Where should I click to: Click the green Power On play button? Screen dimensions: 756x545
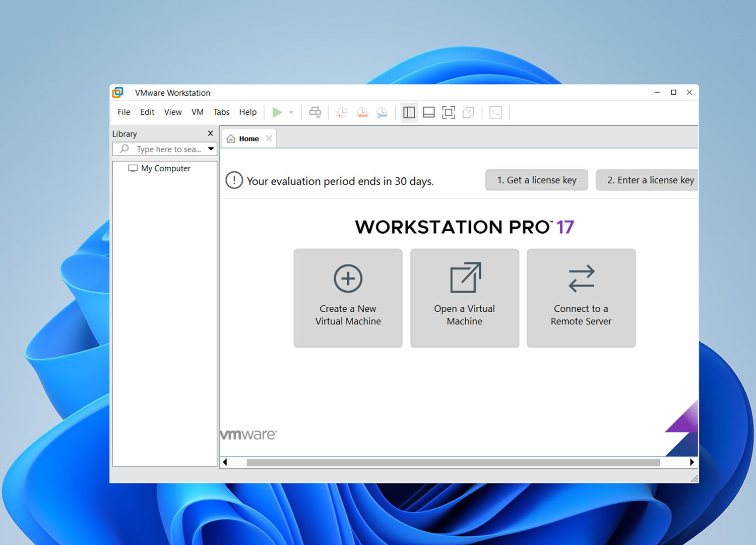tap(277, 112)
